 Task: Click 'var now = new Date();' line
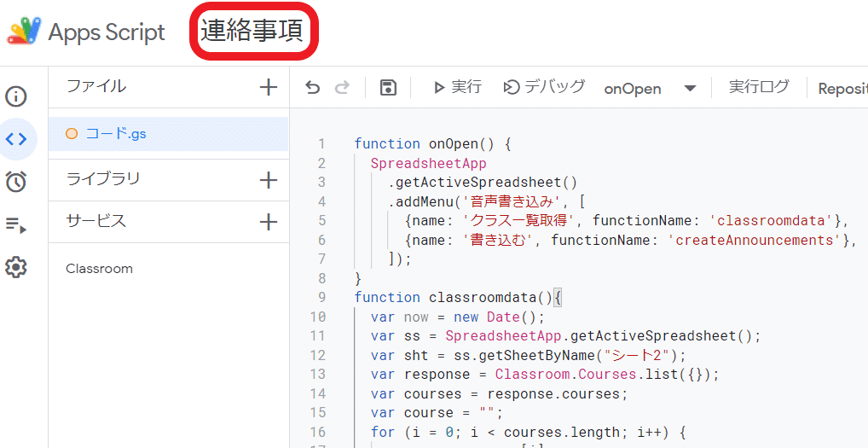(x=458, y=317)
